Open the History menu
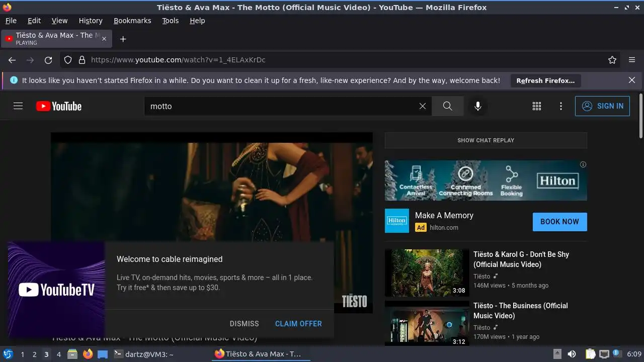Image resolution: width=644 pixels, height=362 pixels. (91, 21)
